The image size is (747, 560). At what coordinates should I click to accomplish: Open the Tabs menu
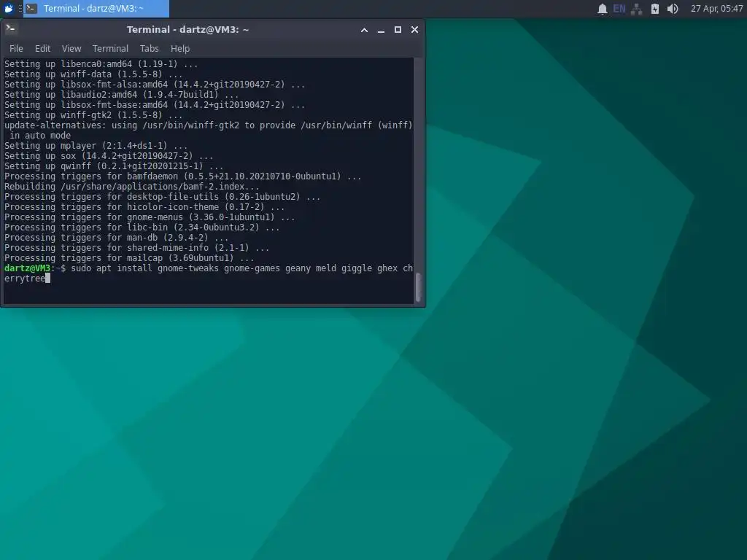pos(149,49)
